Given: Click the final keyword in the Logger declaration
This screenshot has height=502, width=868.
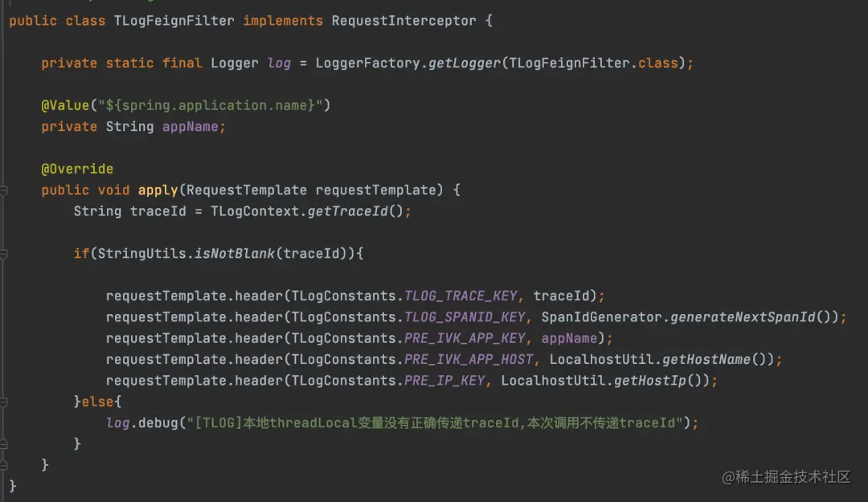Looking at the screenshot, I should (182, 63).
